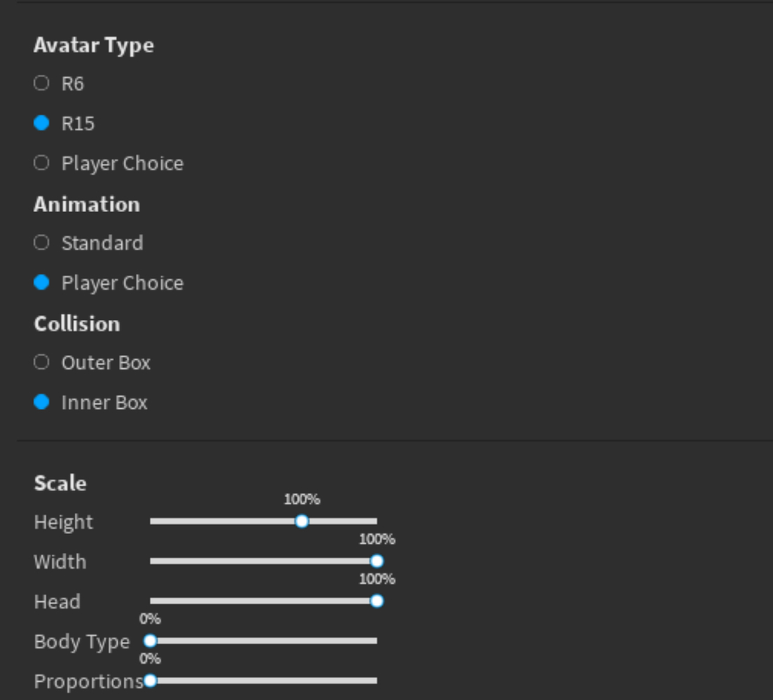773x700 pixels.
Task: Click the Head scale slider handle
Action: click(379, 601)
